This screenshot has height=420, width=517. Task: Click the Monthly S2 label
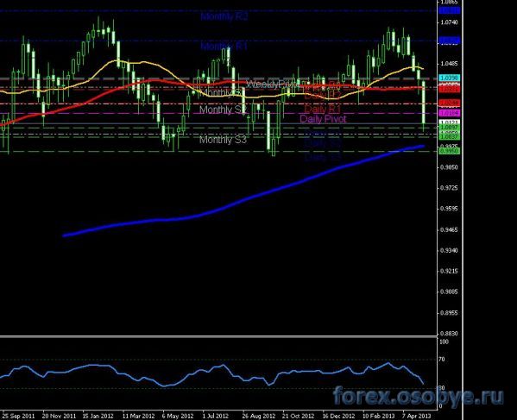click(x=223, y=110)
